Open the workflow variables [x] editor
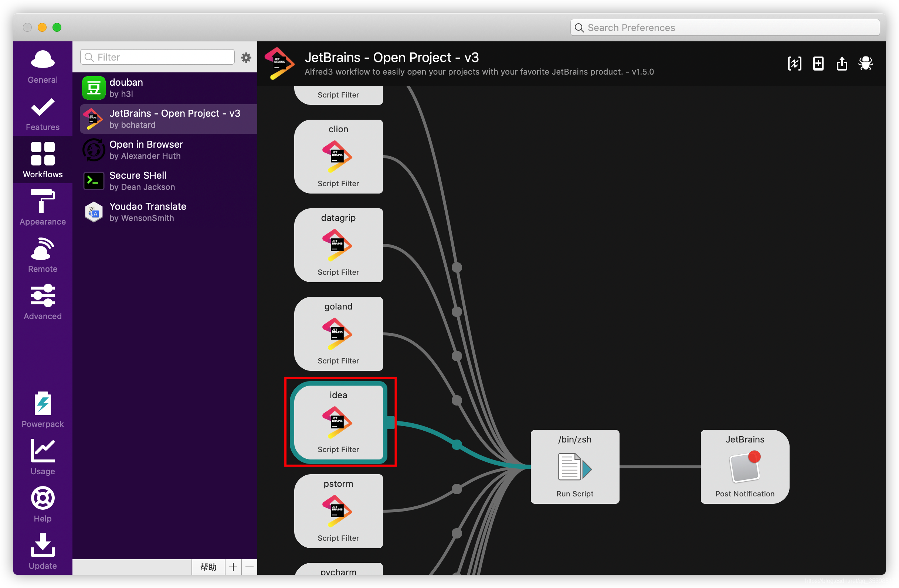 point(794,64)
